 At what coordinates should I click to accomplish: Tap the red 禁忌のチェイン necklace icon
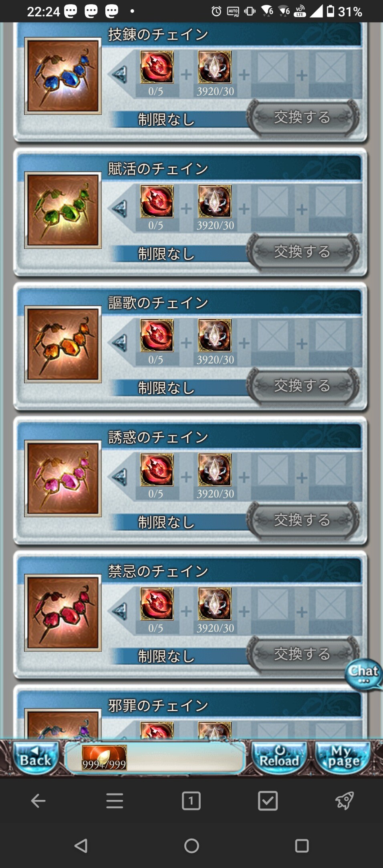pos(63,613)
